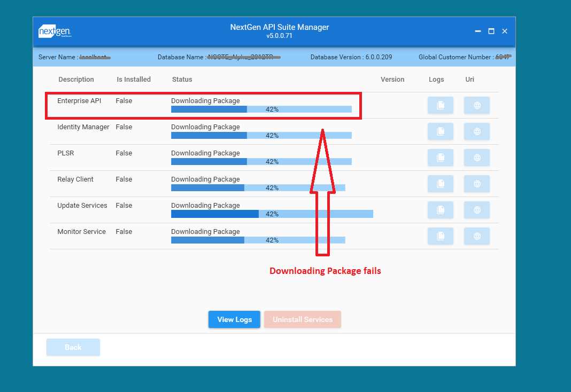
Task: Minimize the API Suite Manager window
Action: [478, 32]
